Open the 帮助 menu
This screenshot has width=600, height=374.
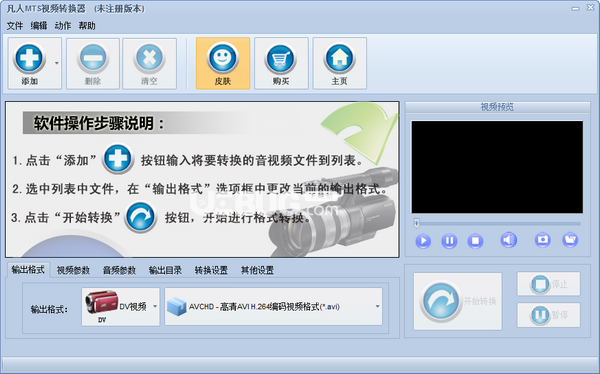click(87, 26)
